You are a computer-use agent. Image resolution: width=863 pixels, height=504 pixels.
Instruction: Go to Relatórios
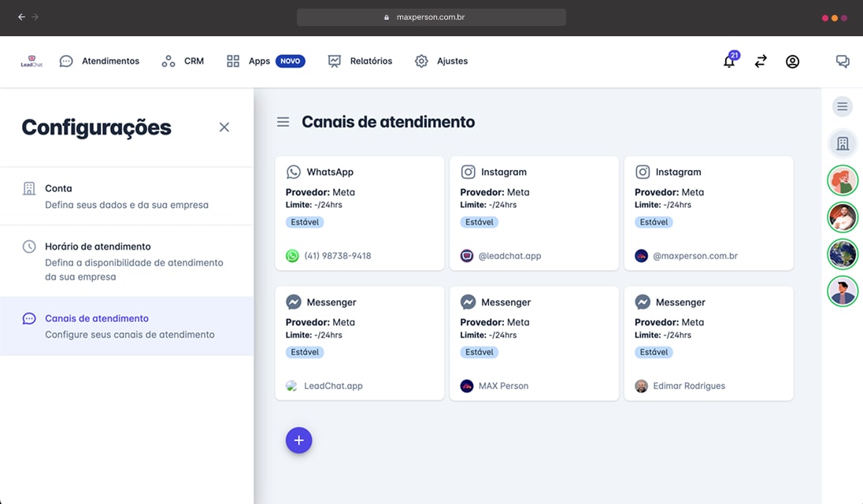click(x=360, y=61)
